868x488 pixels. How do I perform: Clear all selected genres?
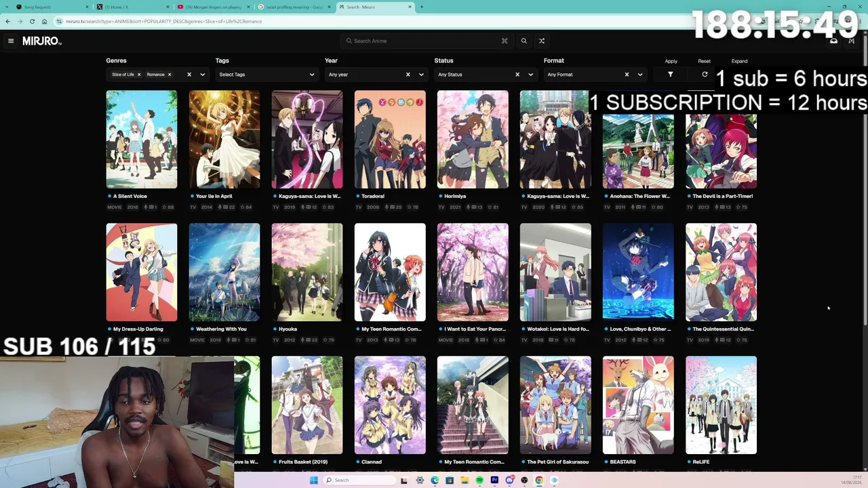pos(189,75)
